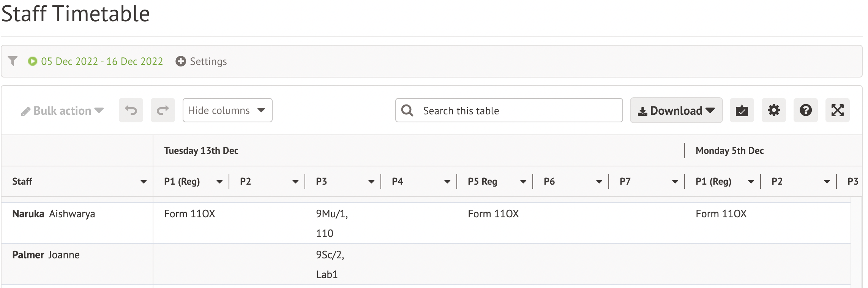Click the 05 Dec 2022 - 16 Dec 2022 filter

pos(102,61)
